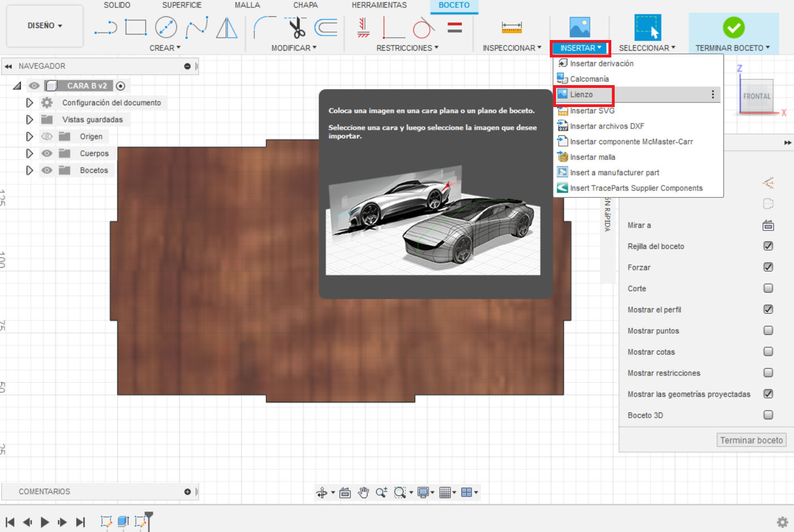Activate the Trim scissors tool

295,27
